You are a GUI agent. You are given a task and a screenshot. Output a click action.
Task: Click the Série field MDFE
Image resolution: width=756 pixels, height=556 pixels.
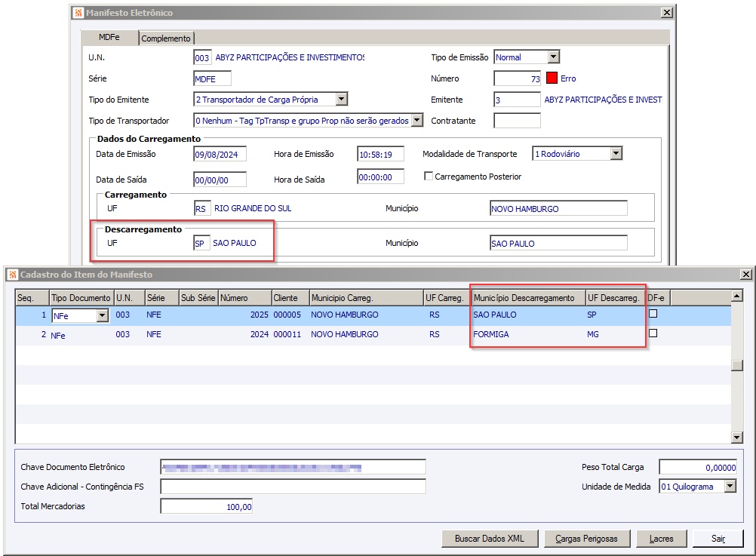(212, 78)
